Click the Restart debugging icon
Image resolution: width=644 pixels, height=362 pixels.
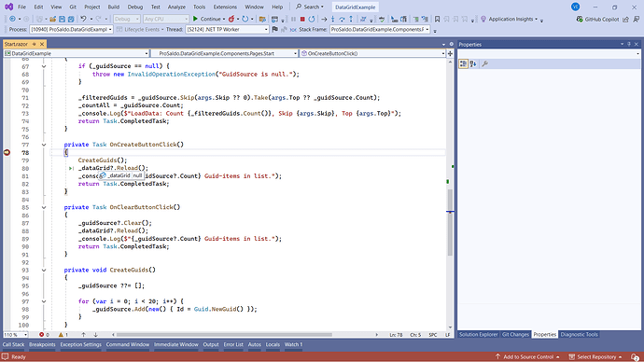pyautogui.click(x=312, y=19)
